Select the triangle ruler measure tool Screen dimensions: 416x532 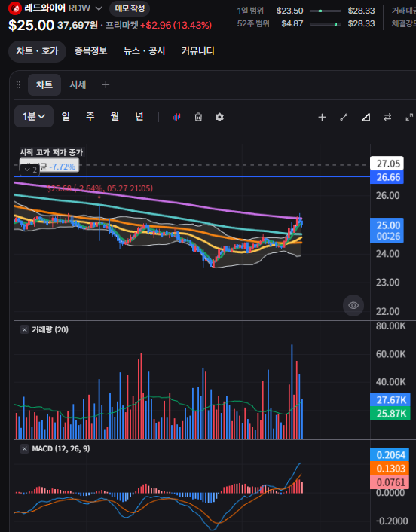click(366, 117)
